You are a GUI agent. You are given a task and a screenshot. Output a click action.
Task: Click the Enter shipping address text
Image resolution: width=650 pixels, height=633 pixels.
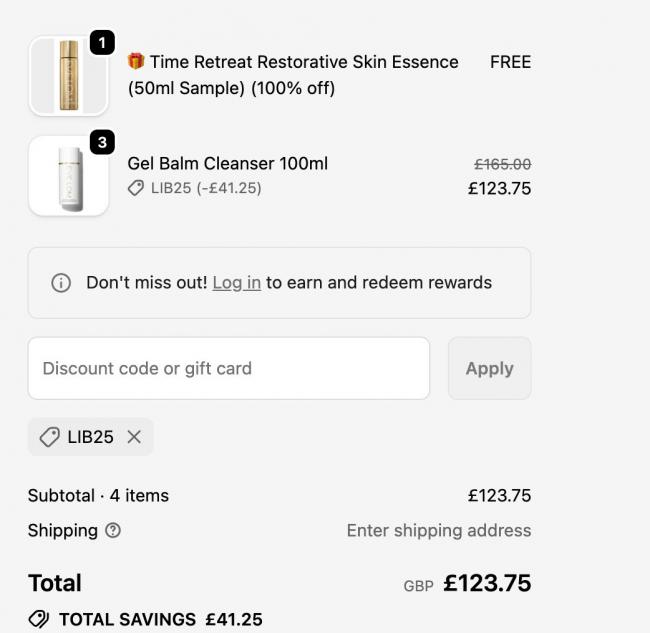[x=438, y=531]
